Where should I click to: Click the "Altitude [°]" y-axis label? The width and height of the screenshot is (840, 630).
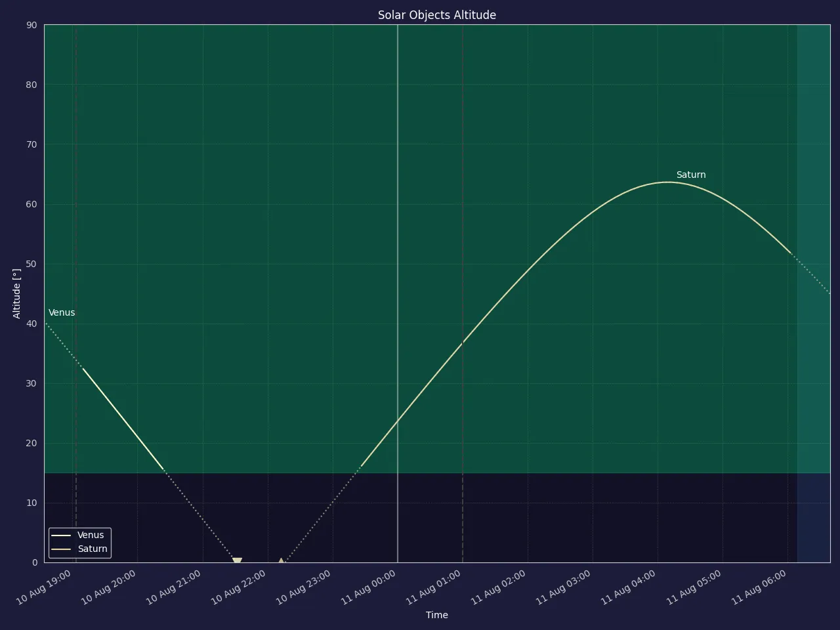pyautogui.click(x=17, y=293)
